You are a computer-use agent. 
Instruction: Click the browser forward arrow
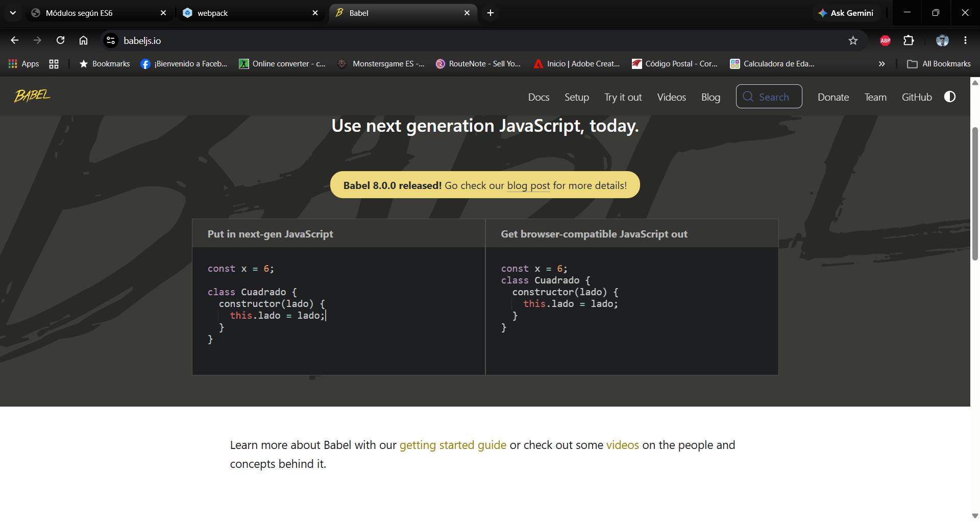[x=37, y=40]
